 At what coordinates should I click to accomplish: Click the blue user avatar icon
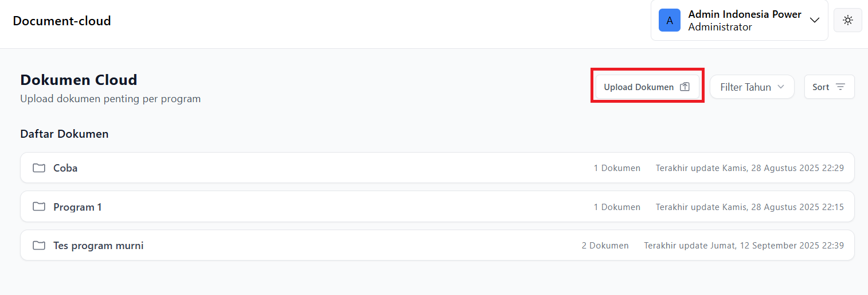[670, 20]
